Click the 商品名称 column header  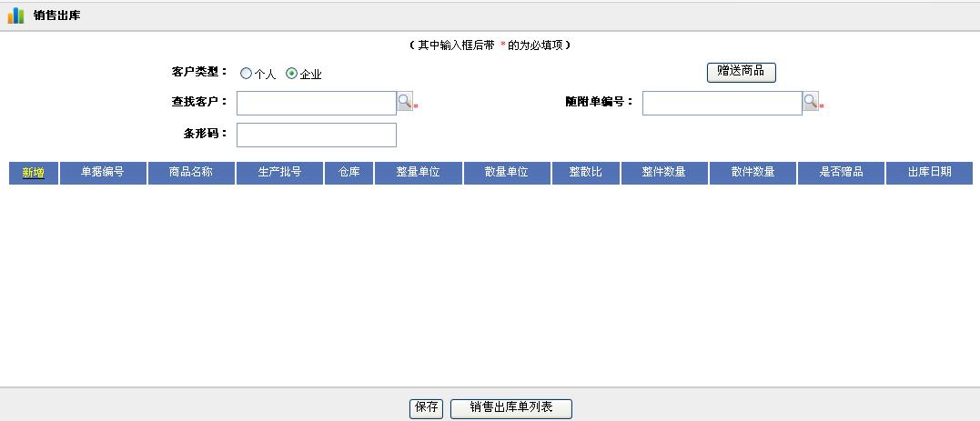click(x=191, y=173)
